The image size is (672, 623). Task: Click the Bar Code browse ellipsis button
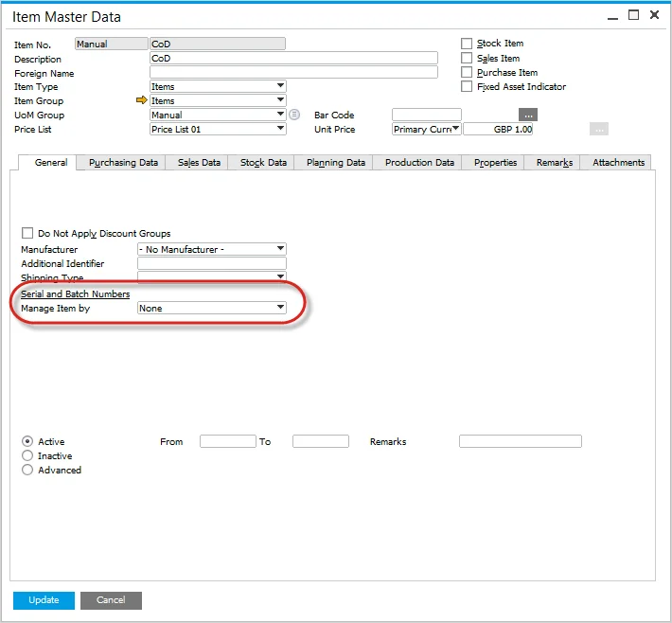click(528, 116)
